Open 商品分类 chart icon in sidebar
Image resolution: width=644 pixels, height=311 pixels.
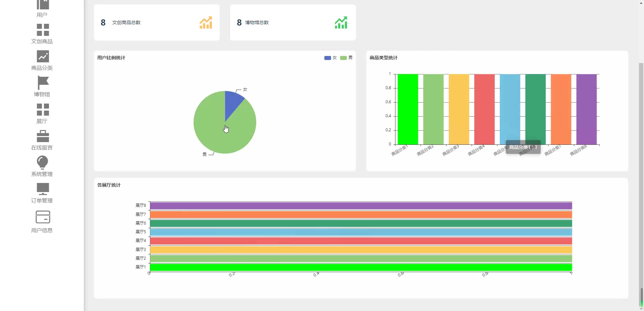coord(43,56)
